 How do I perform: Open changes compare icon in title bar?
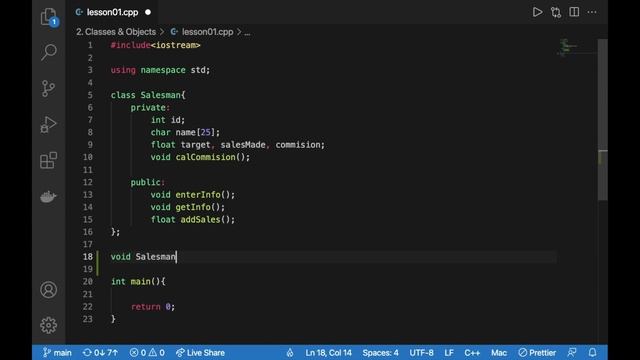click(556, 12)
